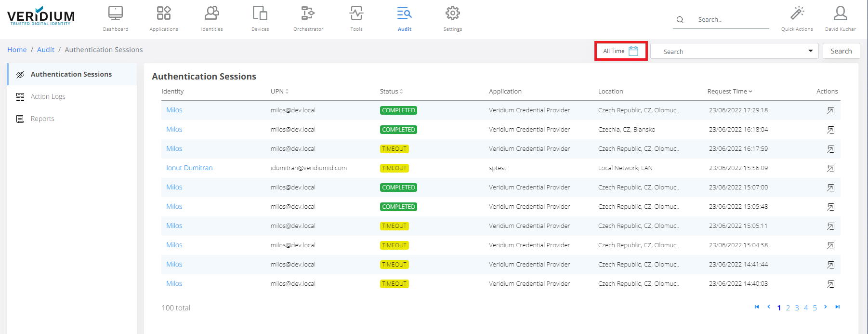This screenshot has height=334, width=868.
Task: Open the Orchestrator workflow icon
Action: point(308,13)
